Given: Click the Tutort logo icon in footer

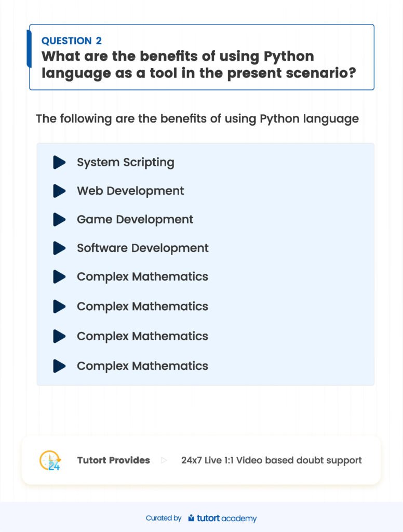Looking at the screenshot, I should point(191,518).
